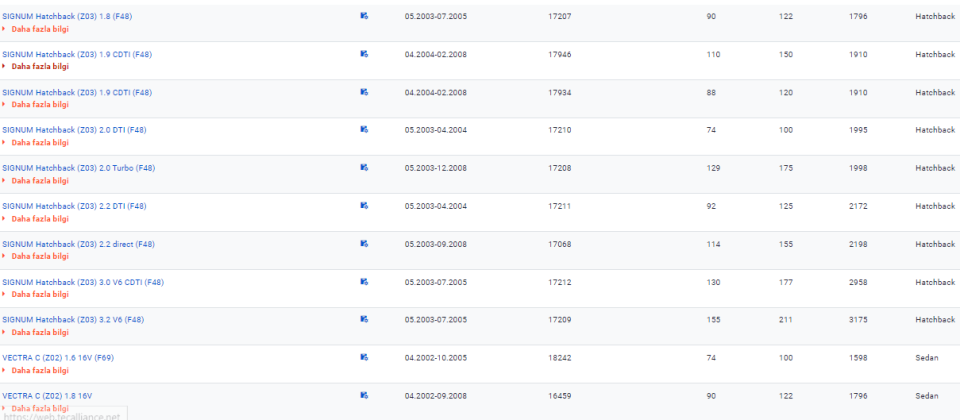Click the vehicle icon in SIGNUM 2.0 DTI row
The image size is (960, 420).
click(364, 129)
